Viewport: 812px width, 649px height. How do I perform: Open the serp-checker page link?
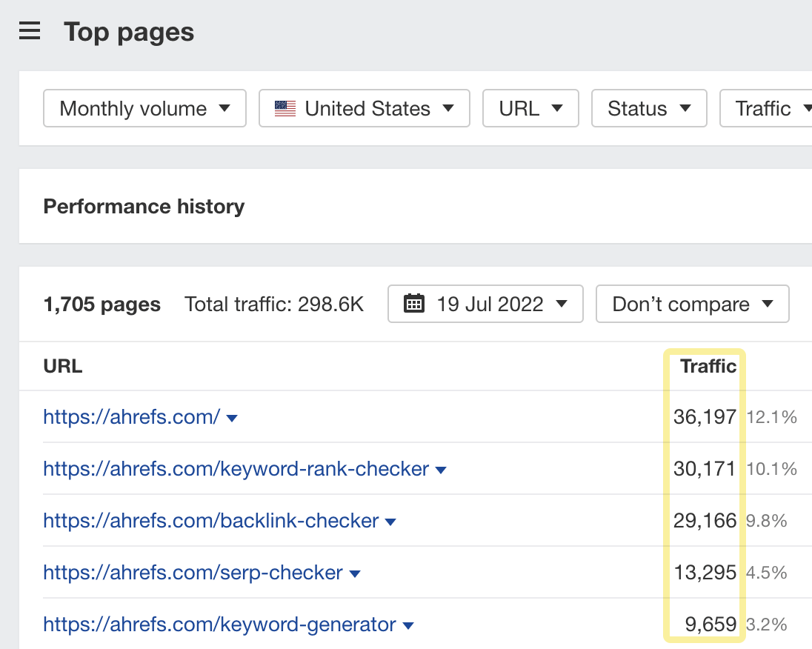click(193, 573)
